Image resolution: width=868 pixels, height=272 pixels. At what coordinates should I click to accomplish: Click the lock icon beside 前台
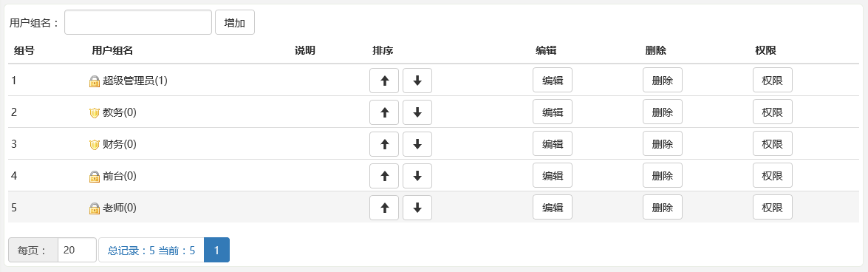tap(94, 177)
